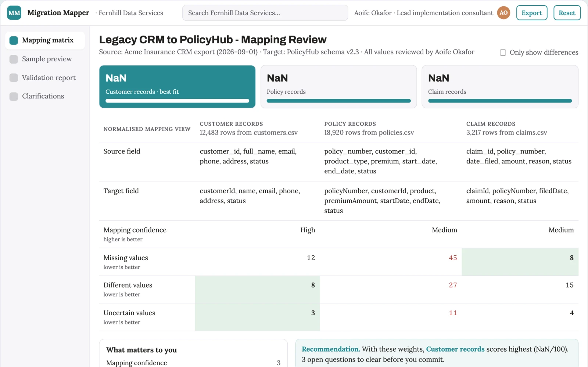Click uncertain values cell showing 4

[520, 317]
